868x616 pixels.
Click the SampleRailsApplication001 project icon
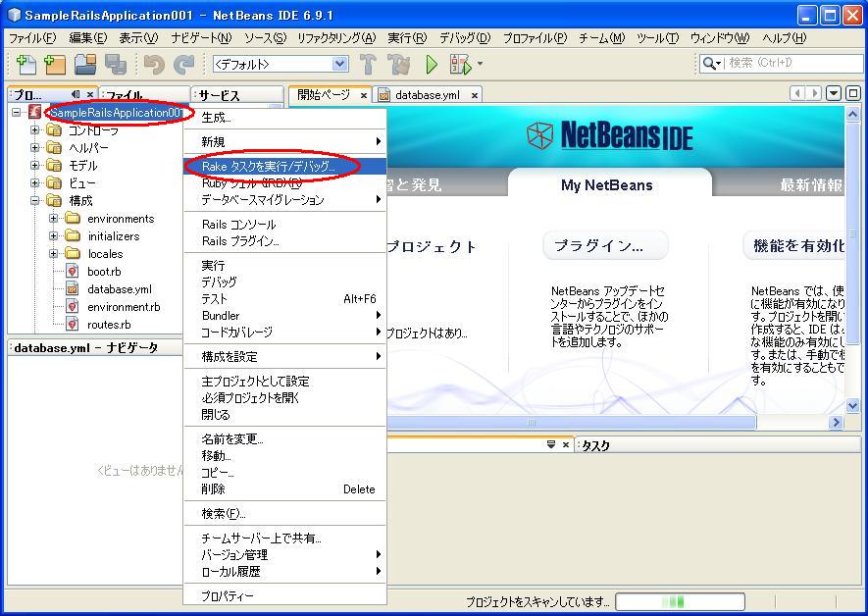tap(34, 113)
